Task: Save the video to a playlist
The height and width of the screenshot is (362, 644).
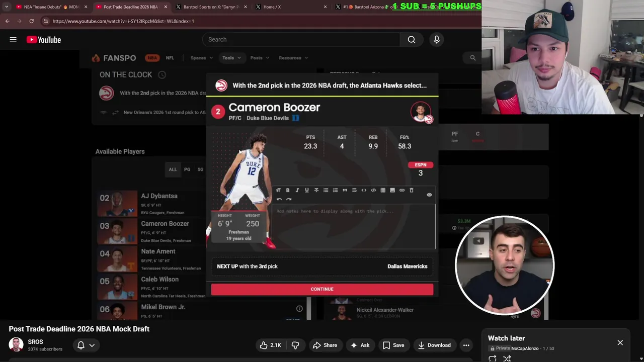Action: [393, 345]
